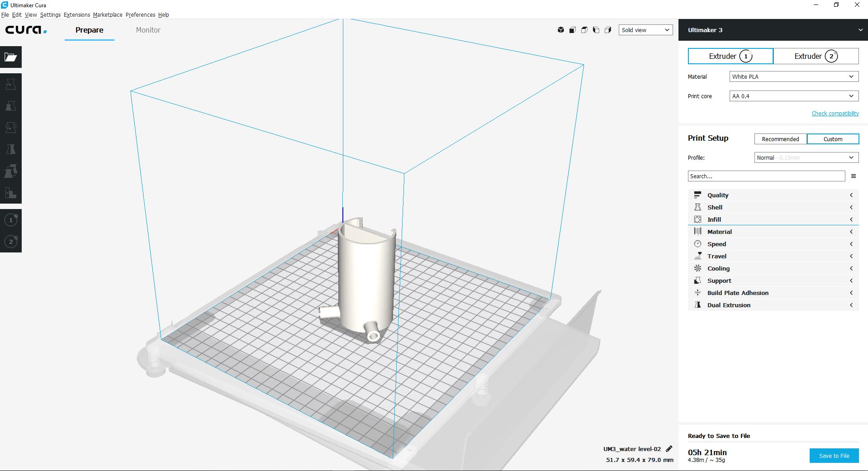Screen dimensions: 868x471
Task: Click the Infill category icon
Action: click(697, 219)
